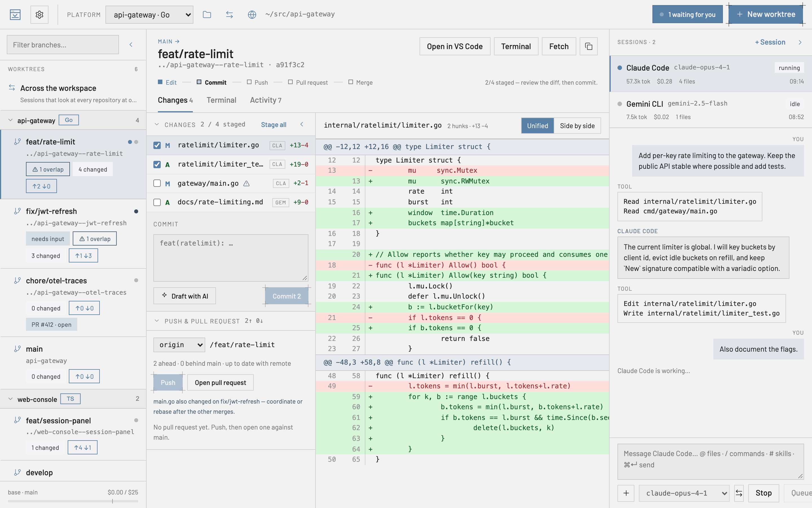The height and width of the screenshot is (508, 812).
Task: Collapse the Changes list using chevron icon
Action: click(302, 124)
